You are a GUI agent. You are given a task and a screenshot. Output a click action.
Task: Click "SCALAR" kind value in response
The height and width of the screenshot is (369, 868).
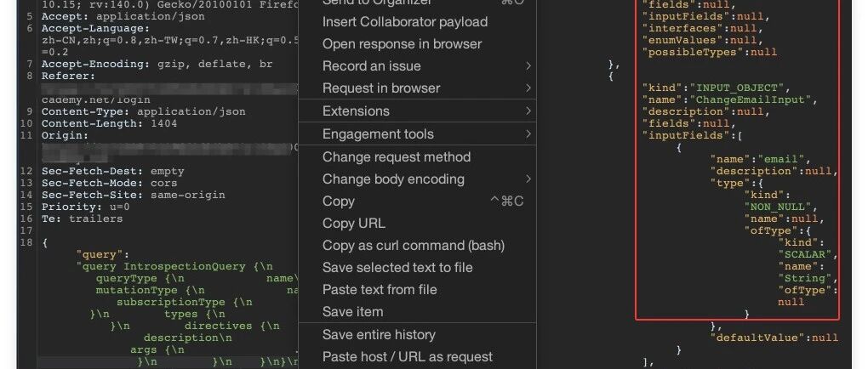coord(805,254)
